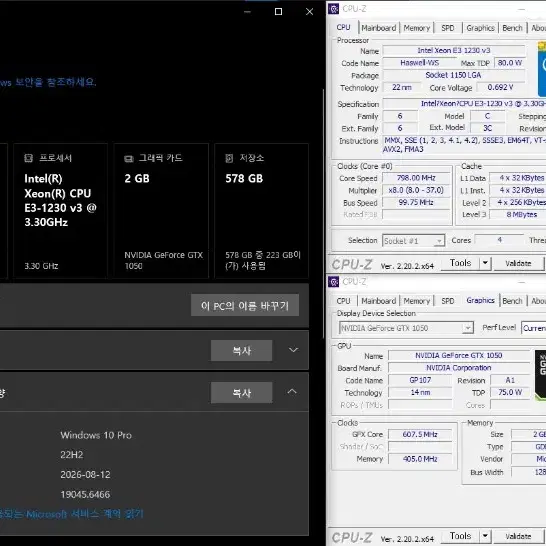This screenshot has height=546, width=546.
Task: Click Validate button in lower CPU-Z
Action: point(518,536)
